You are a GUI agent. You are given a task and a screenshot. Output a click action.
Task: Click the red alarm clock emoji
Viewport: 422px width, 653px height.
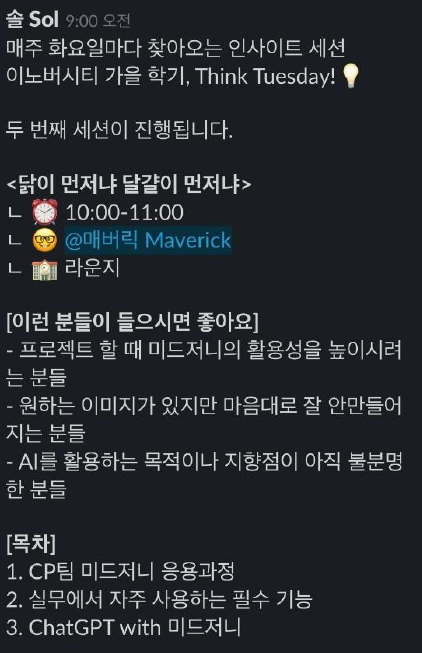click(x=45, y=212)
